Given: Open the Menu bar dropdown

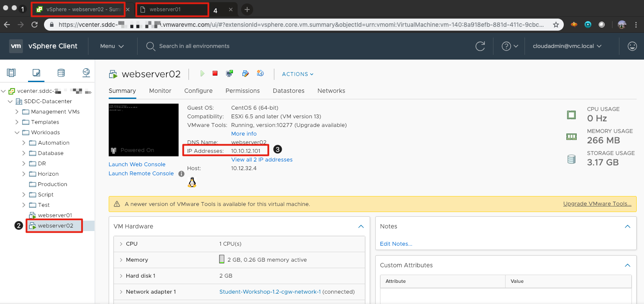Looking at the screenshot, I should point(111,46).
